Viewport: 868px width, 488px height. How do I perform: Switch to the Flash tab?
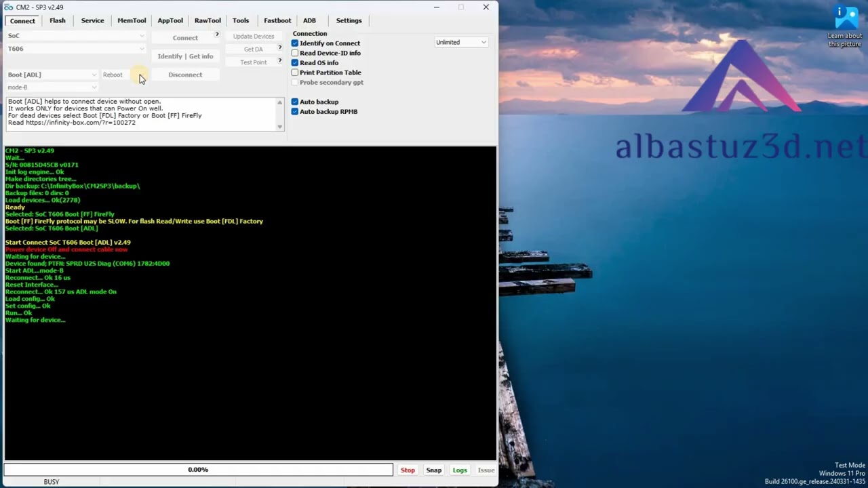pyautogui.click(x=58, y=20)
